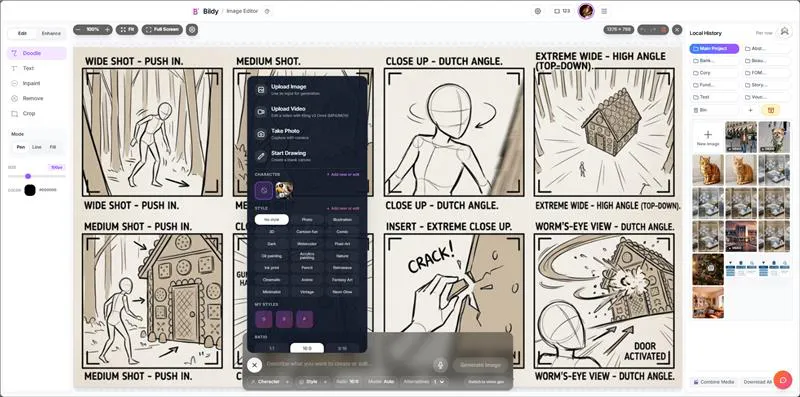Click the help icon next to Image Editor
Viewport: 800px width, 397px height.
click(267, 11)
